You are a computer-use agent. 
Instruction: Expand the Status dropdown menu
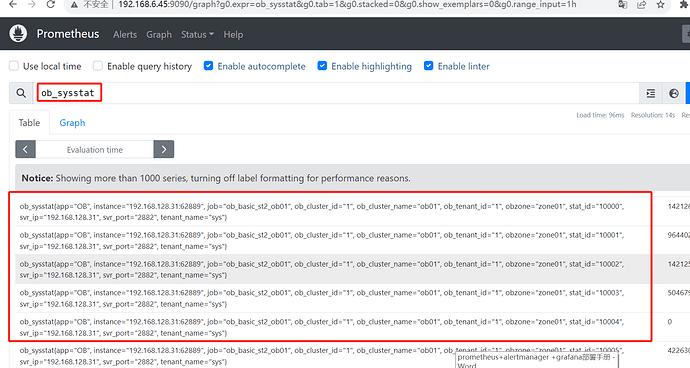click(197, 34)
